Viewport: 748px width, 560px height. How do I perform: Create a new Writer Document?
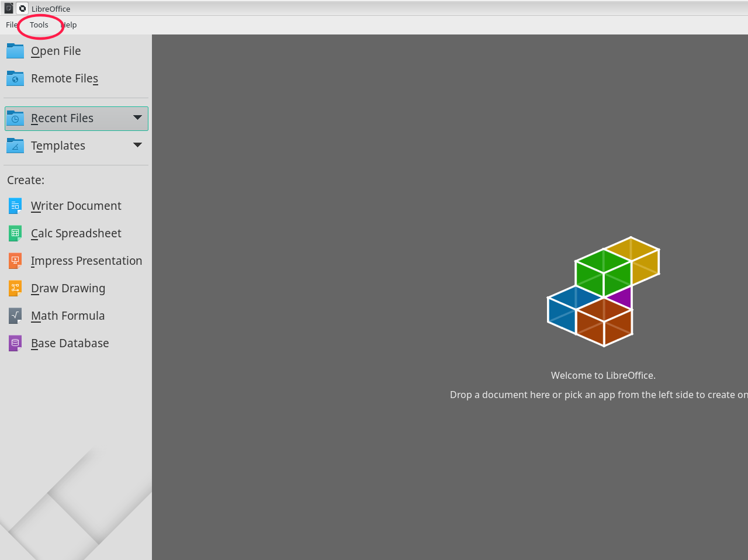click(x=76, y=206)
